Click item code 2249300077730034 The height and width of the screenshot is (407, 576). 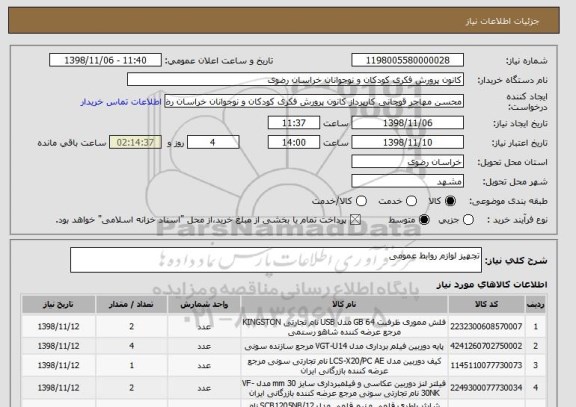coord(486,388)
